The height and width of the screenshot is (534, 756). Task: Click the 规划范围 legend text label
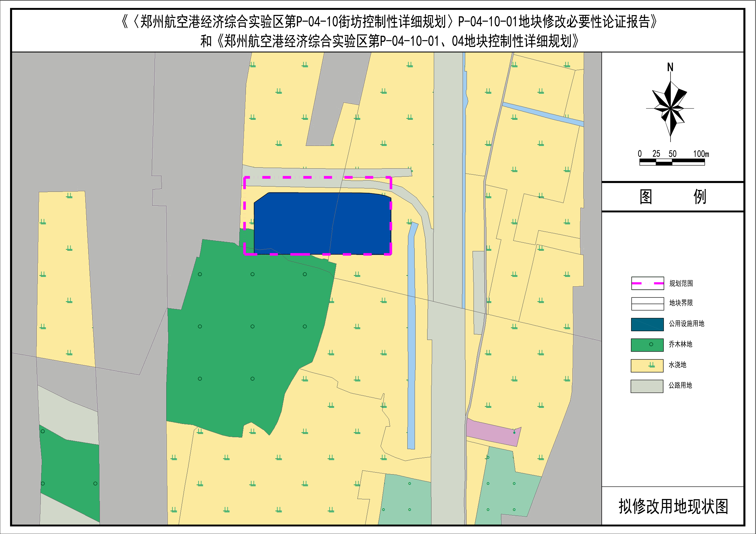pyautogui.click(x=681, y=283)
